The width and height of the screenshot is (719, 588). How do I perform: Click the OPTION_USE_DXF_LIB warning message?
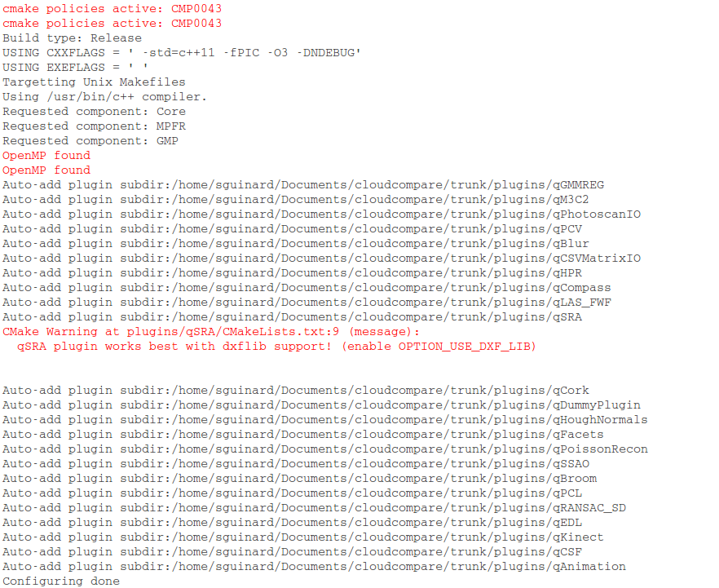[x=276, y=347]
